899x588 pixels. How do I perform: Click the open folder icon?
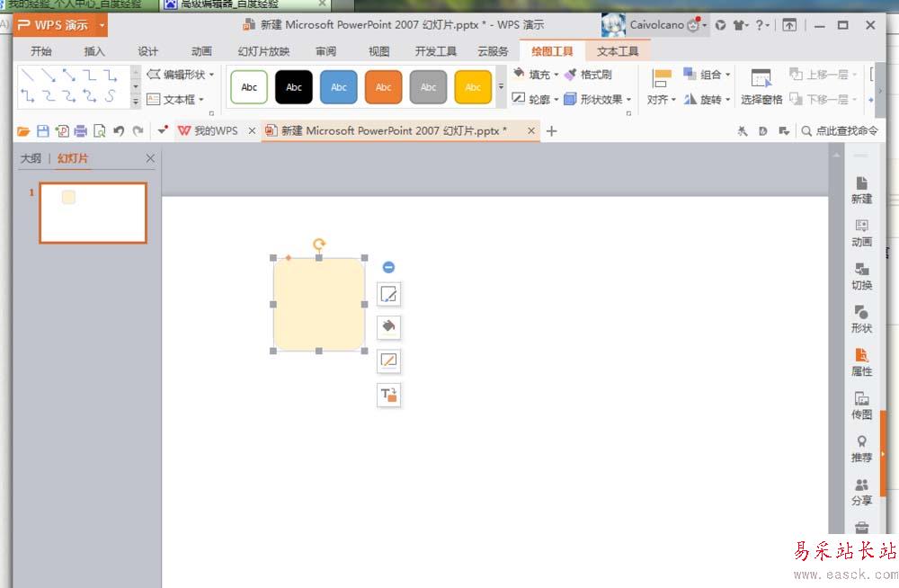click(23, 131)
